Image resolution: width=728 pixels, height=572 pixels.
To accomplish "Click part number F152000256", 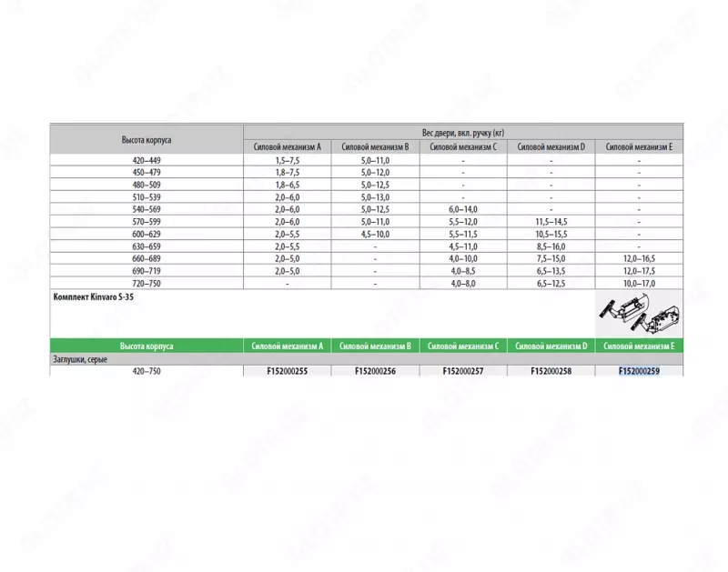I will tap(375, 371).
